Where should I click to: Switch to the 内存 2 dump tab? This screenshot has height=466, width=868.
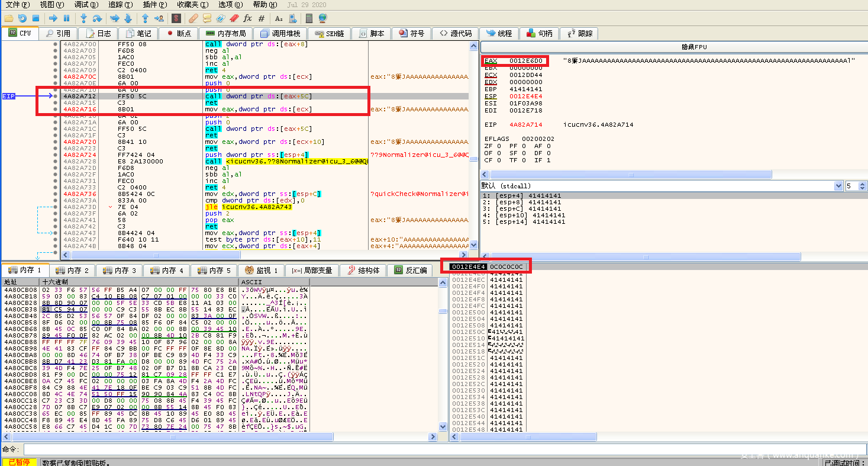pos(71,271)
